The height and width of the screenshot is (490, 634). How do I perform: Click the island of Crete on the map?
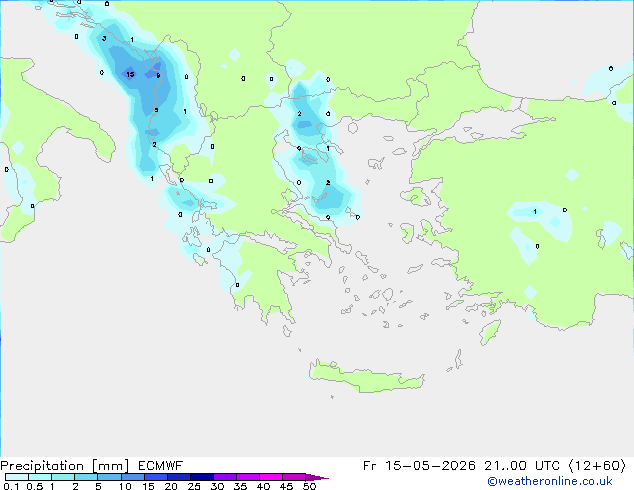[x=366, y=377]
